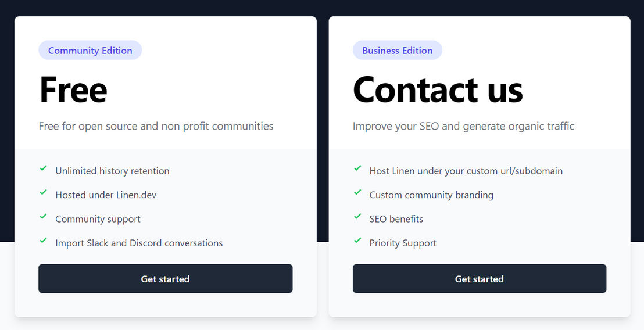This screenshot has width=644, height=330.
Task: Click checkmark beside Unlimited history retention
Action: pyautogui.click(x=43, y=168)
